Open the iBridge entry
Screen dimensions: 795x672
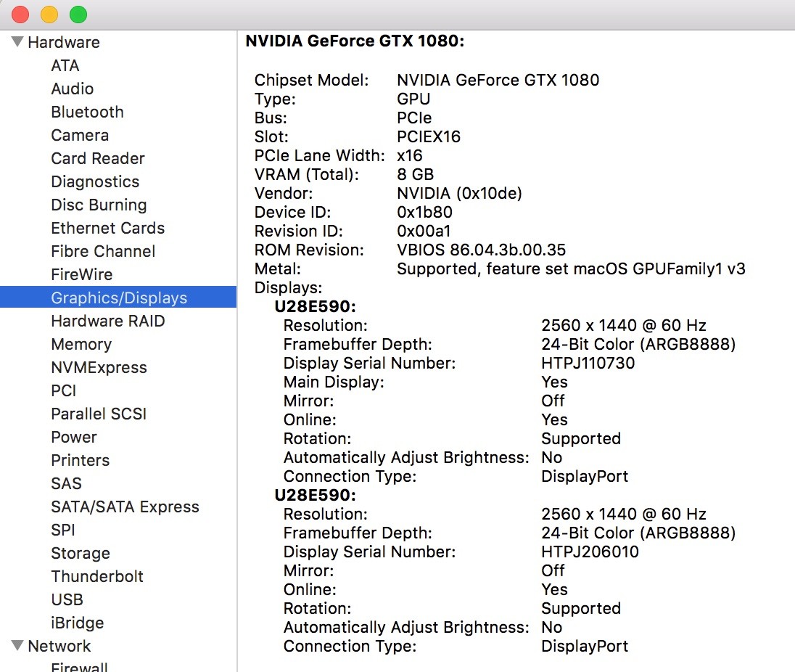(77, 623)
